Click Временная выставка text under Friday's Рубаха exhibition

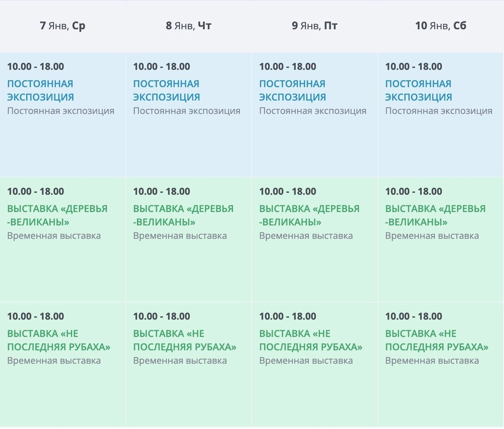tap(306, 361)
